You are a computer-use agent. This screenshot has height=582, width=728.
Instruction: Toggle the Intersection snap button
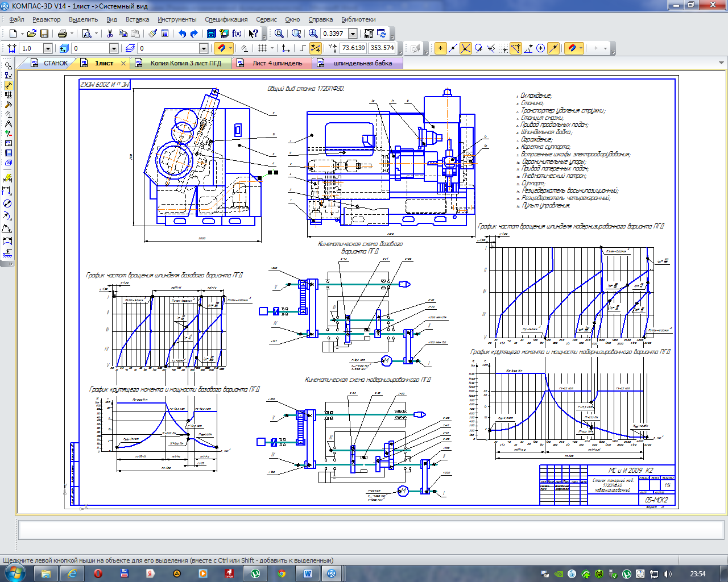tap(465, 48)
